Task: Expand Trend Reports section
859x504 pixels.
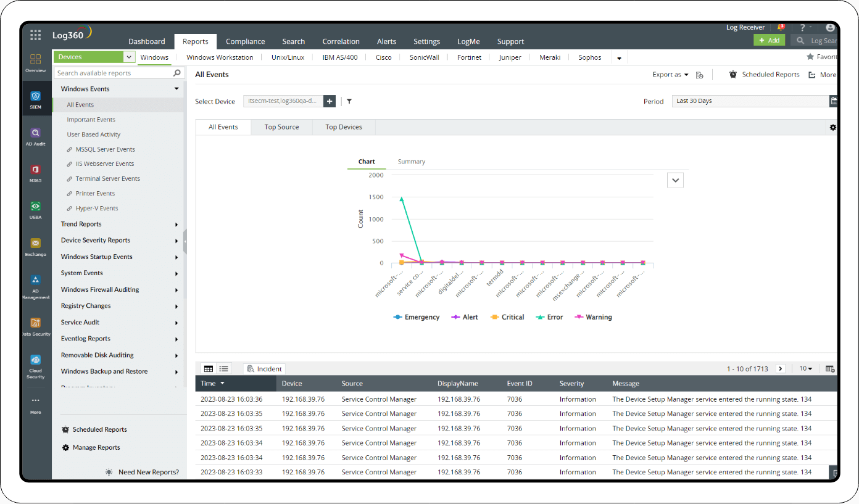Action: click(176, 225)
